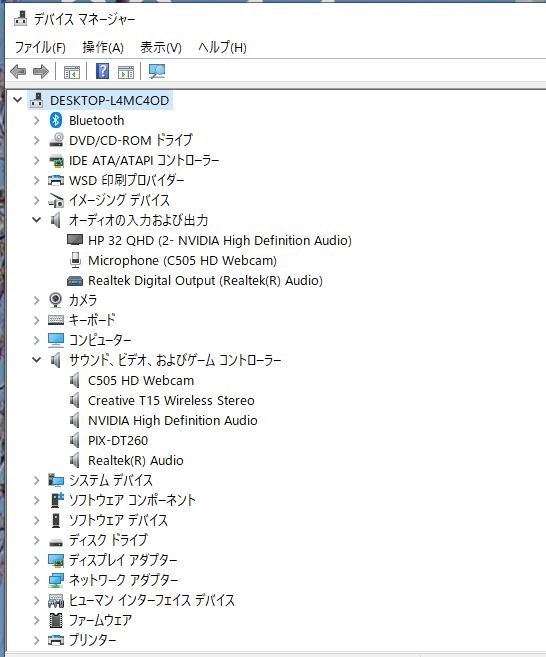
Task: Open the 表示(V) menu
Action: [x=161, y=47]
